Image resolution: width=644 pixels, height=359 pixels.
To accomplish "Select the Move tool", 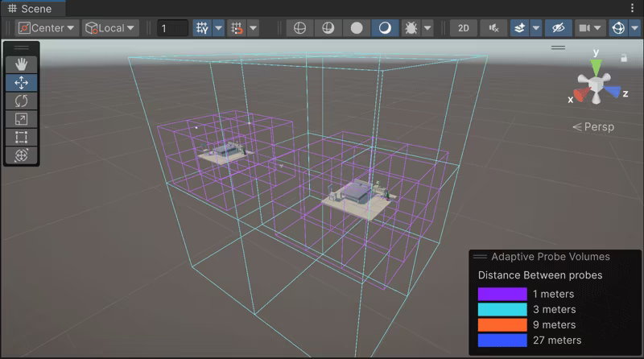I will [22, 83].
